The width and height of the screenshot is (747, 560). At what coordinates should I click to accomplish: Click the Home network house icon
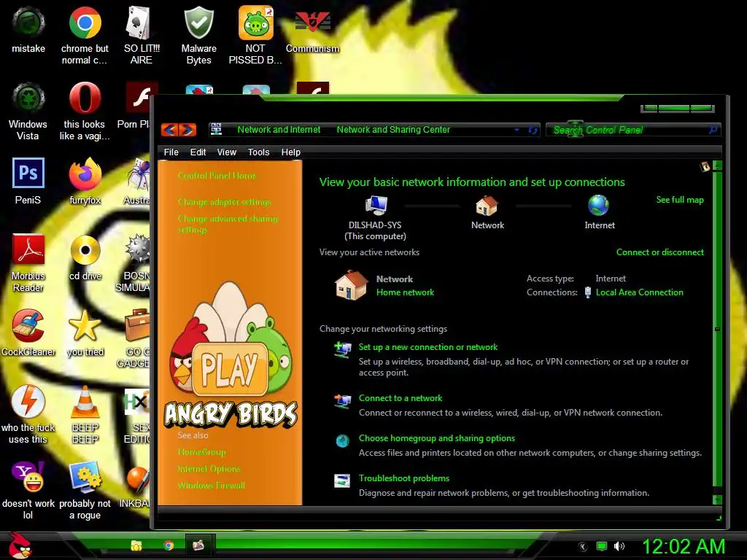(351, 285)
